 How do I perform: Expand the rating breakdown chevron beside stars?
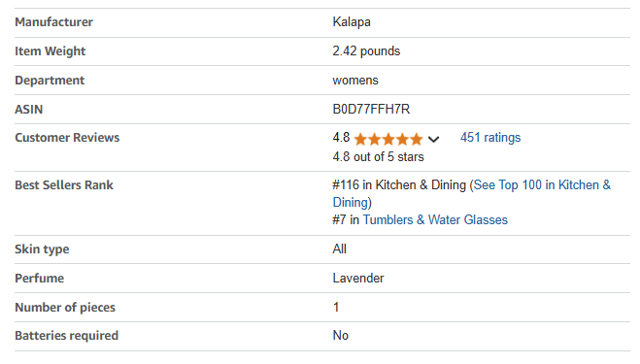433,140
